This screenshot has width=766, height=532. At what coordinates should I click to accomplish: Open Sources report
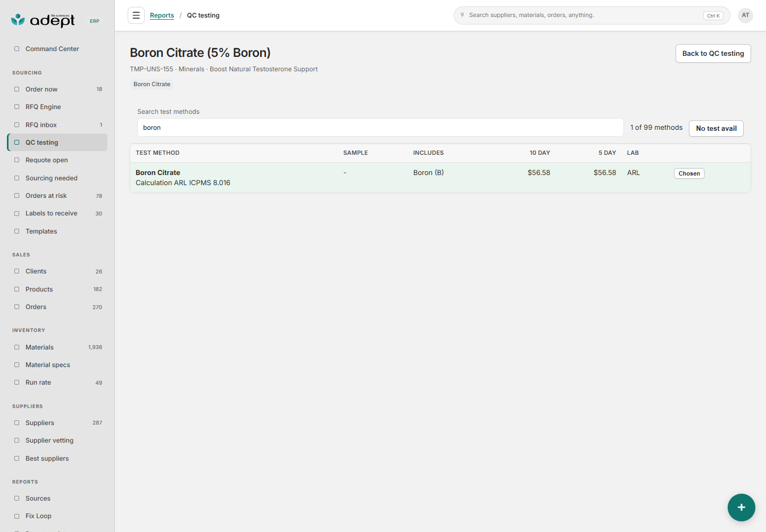[x=57, y=498]
